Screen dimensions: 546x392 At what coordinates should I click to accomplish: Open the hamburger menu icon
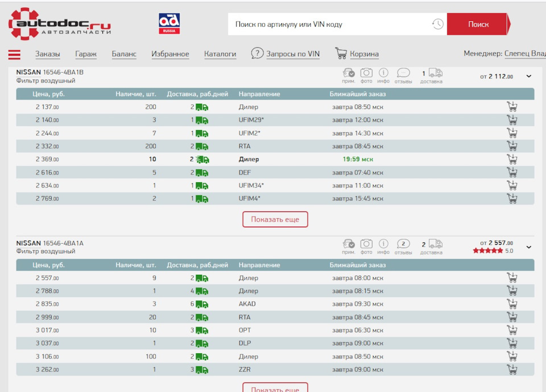pos(14,55)
